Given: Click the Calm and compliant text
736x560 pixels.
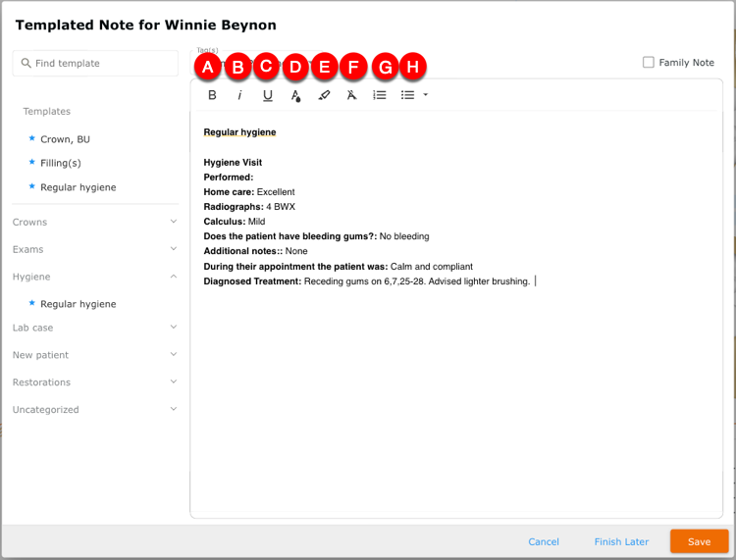Looking at the screenshot, I should [x=432, y=267].
